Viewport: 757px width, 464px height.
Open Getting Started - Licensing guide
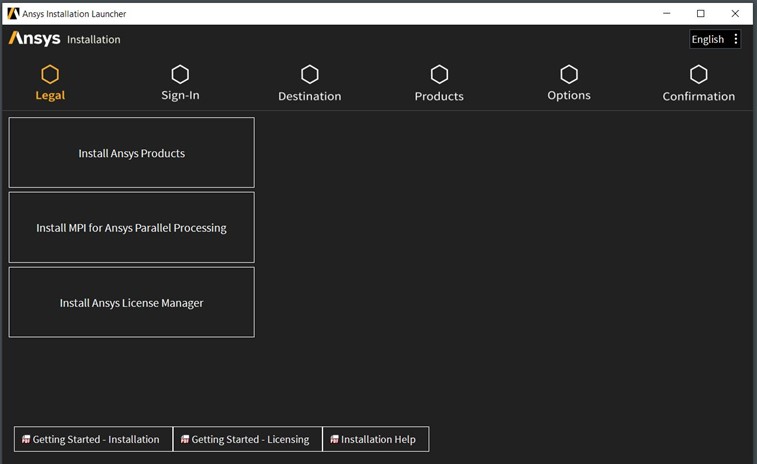click(x=247, y=439)
